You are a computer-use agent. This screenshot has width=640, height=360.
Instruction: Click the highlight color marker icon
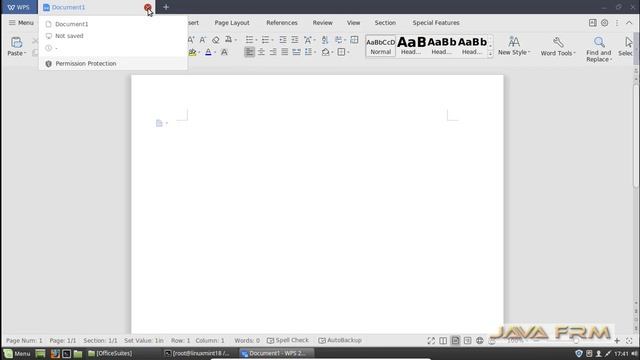(x=192, y=52)
